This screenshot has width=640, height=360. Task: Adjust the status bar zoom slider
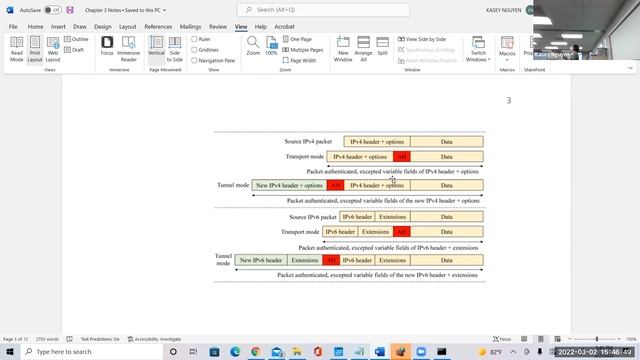click(x=596, y=339)
